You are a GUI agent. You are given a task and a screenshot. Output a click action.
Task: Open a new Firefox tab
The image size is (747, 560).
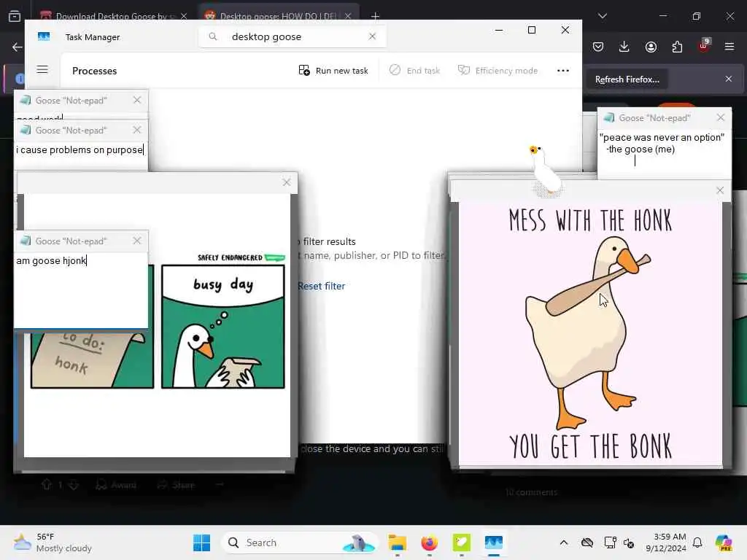[375, 17]
